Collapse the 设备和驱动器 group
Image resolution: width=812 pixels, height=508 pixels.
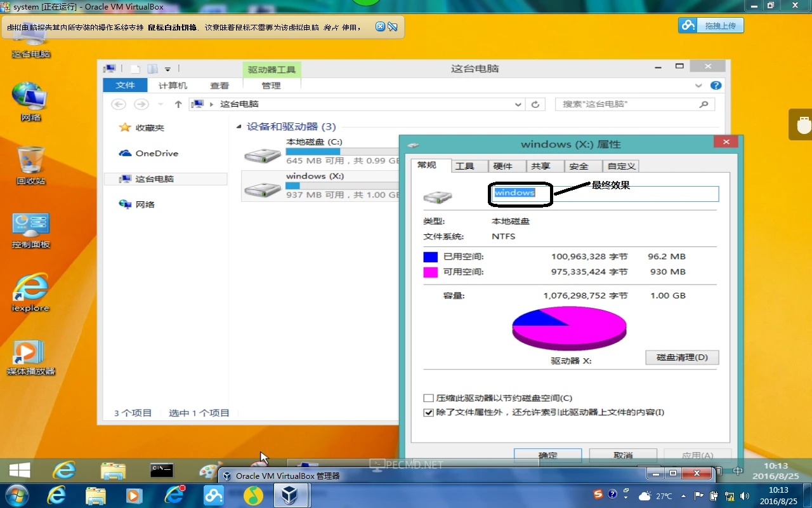point(239,127)
